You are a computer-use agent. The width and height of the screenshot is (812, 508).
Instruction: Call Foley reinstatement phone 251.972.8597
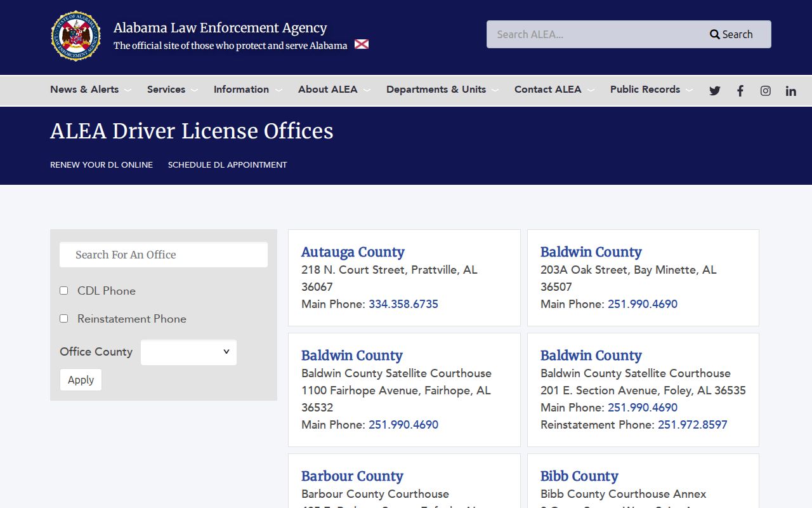point(693,425)
